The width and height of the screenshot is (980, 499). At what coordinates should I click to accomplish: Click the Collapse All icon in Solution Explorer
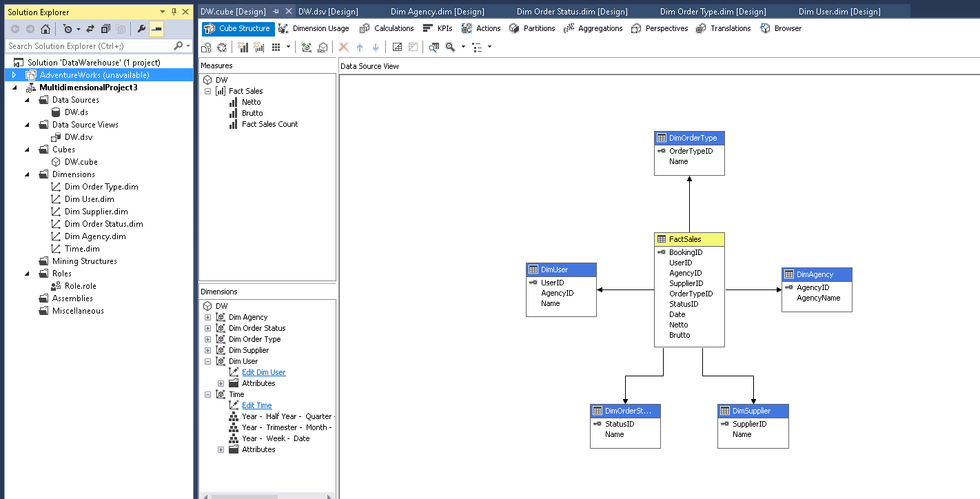tap(105, 29)
